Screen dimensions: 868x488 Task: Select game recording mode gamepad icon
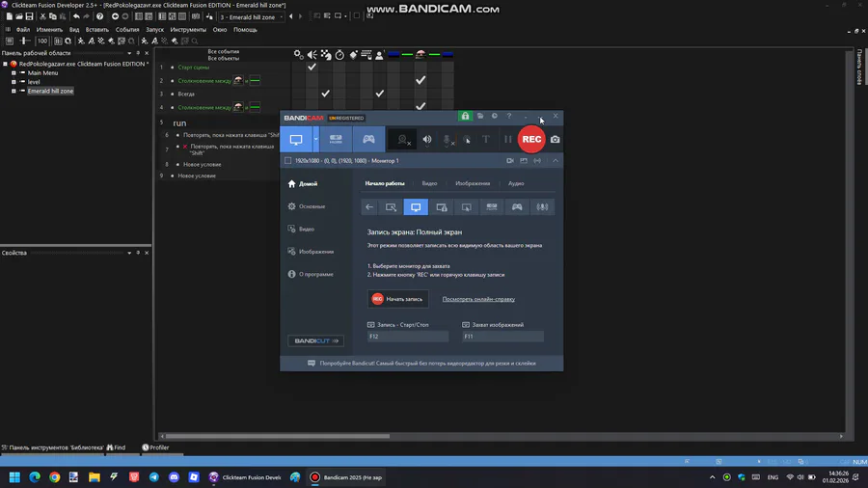point(368,140)
